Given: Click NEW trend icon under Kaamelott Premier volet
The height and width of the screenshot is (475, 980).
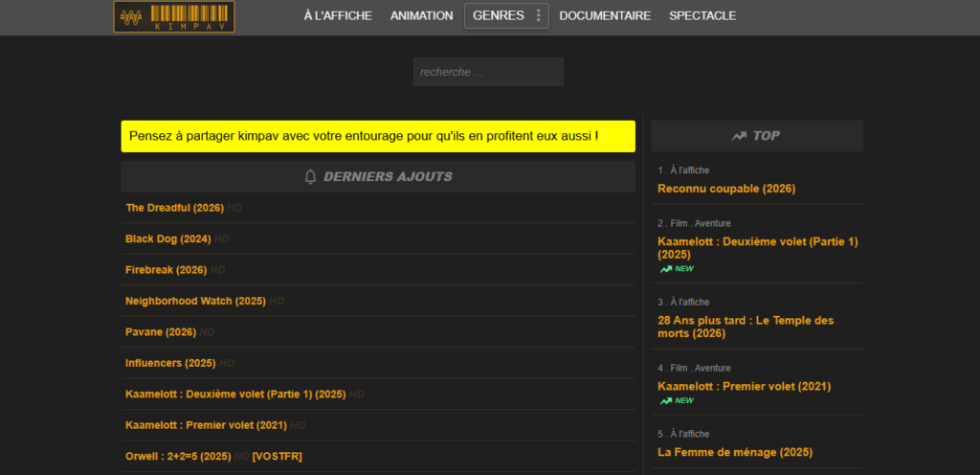Looking at the screenshot, I should [666, 400].
